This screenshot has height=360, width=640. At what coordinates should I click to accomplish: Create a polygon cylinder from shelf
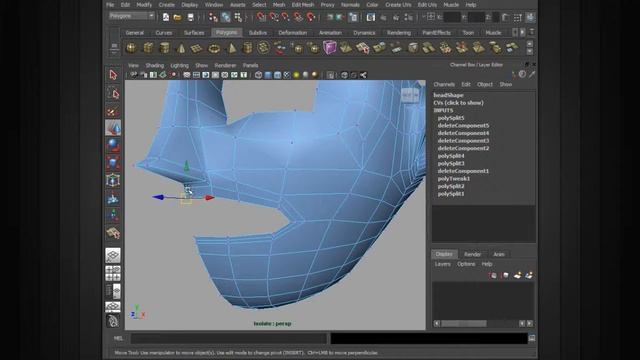[x=164, y=48]
